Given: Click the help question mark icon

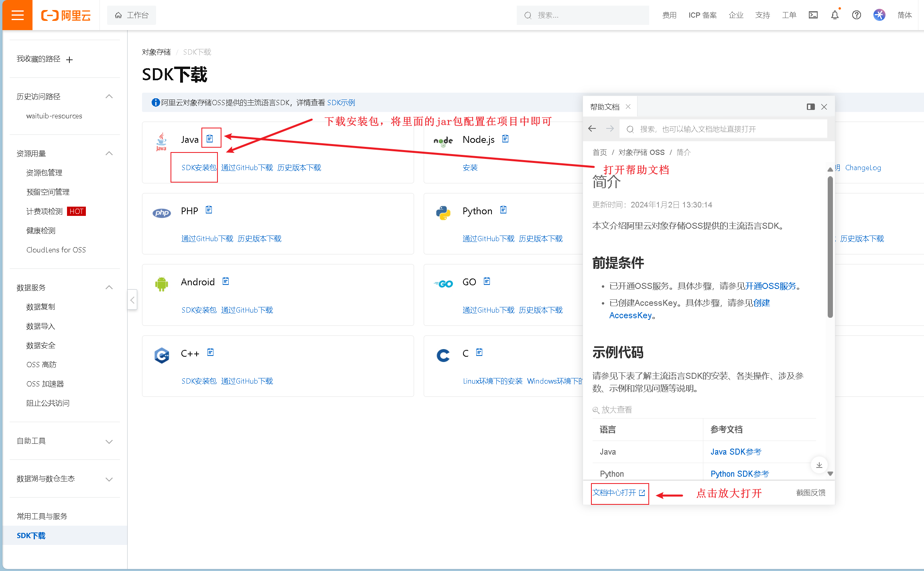Looking at the screenshot, I should click(x=856, y=15).
